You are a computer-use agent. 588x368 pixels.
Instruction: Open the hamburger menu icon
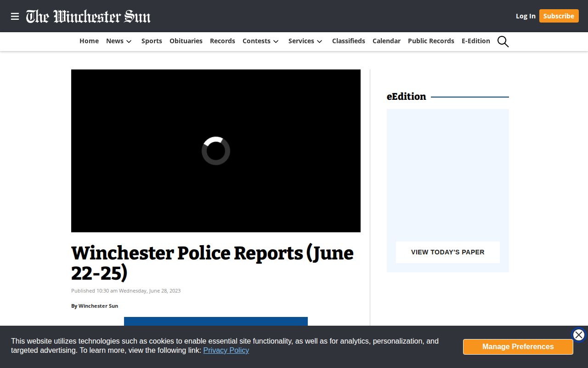point(15,17)
